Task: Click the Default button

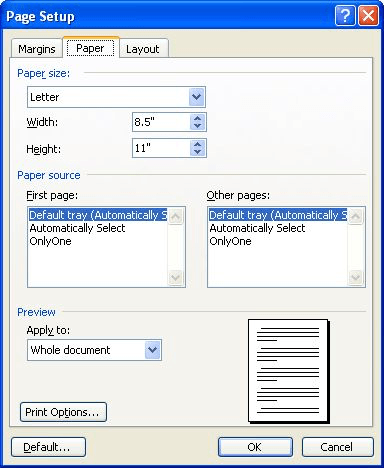Action: point(48,447)
